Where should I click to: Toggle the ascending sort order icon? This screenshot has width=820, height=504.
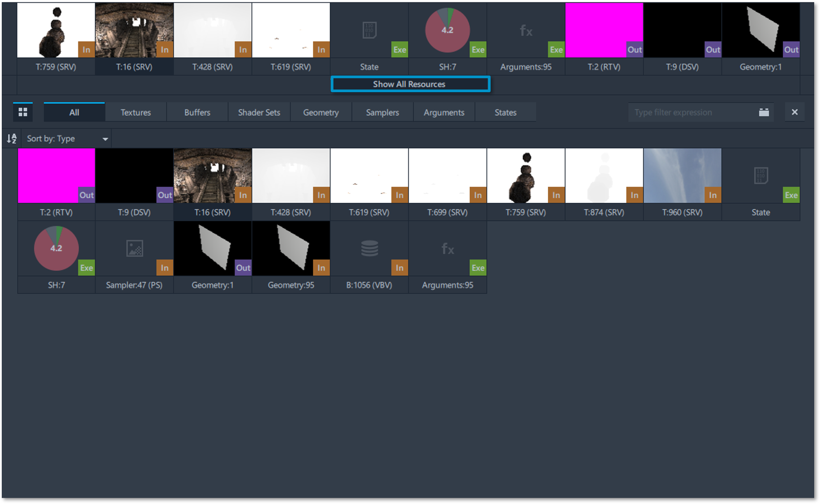[x=12, y=139]
